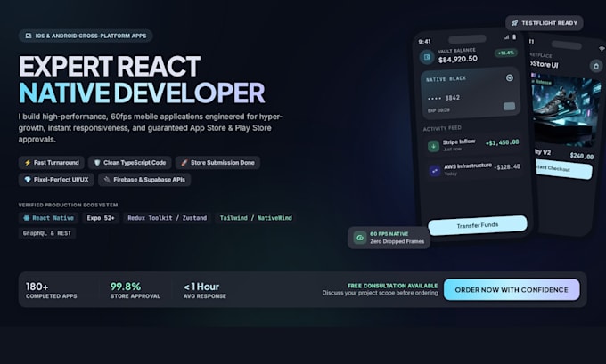Click the Native Developer gradient heading
Screen dimensions: 606x364
coord(142,93)
